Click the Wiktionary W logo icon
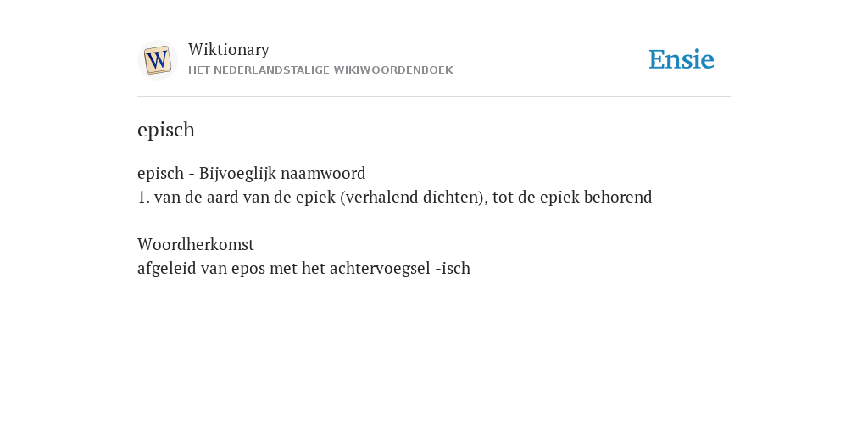 [x=157, y=60]
